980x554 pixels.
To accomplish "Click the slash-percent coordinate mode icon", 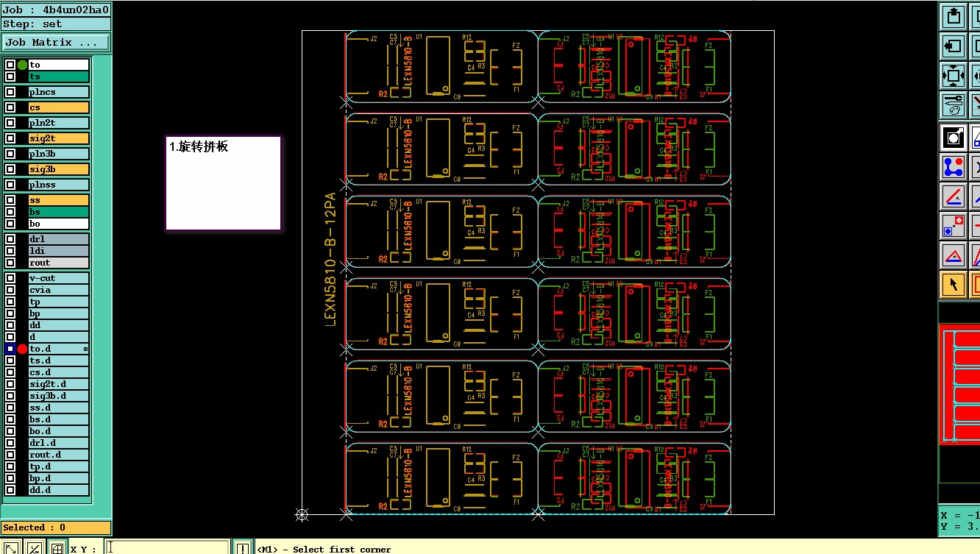I will [x=34, y=548].
